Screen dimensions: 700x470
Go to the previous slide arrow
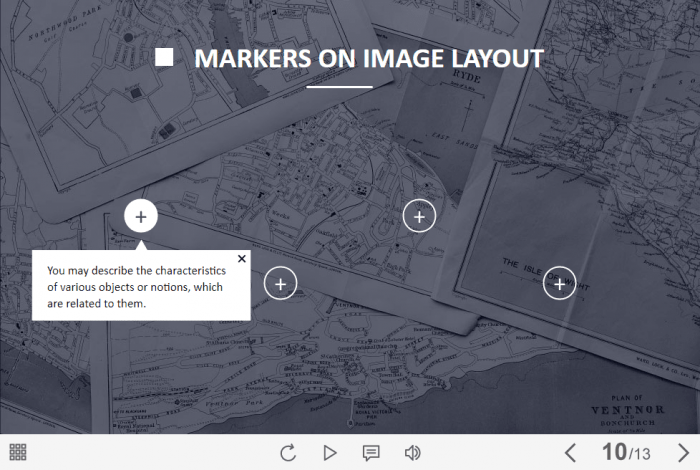point(570,453)
